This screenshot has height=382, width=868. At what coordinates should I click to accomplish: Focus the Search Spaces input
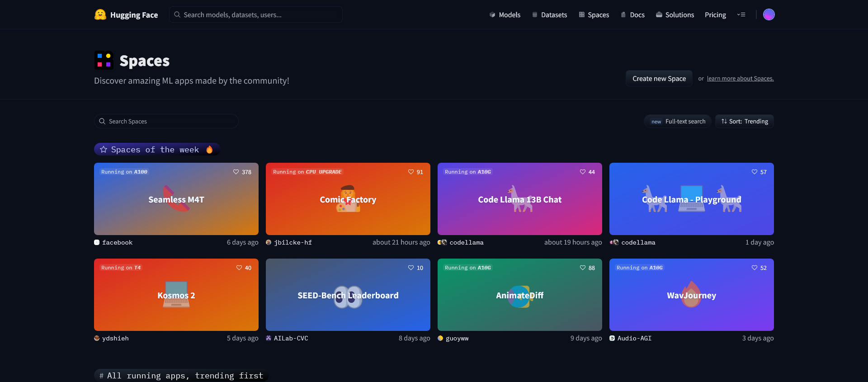[x=166, y=121]
